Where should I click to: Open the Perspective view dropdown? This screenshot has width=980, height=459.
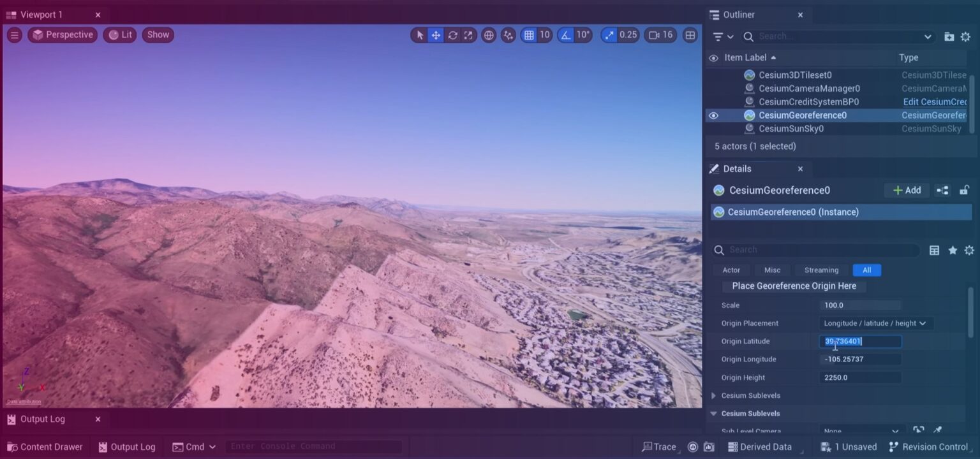62,34
